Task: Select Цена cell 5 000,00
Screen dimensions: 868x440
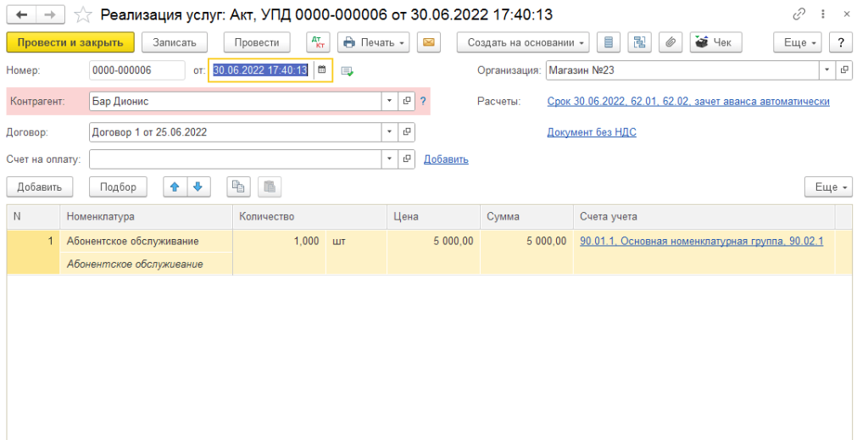Action: tap(433, 242)
